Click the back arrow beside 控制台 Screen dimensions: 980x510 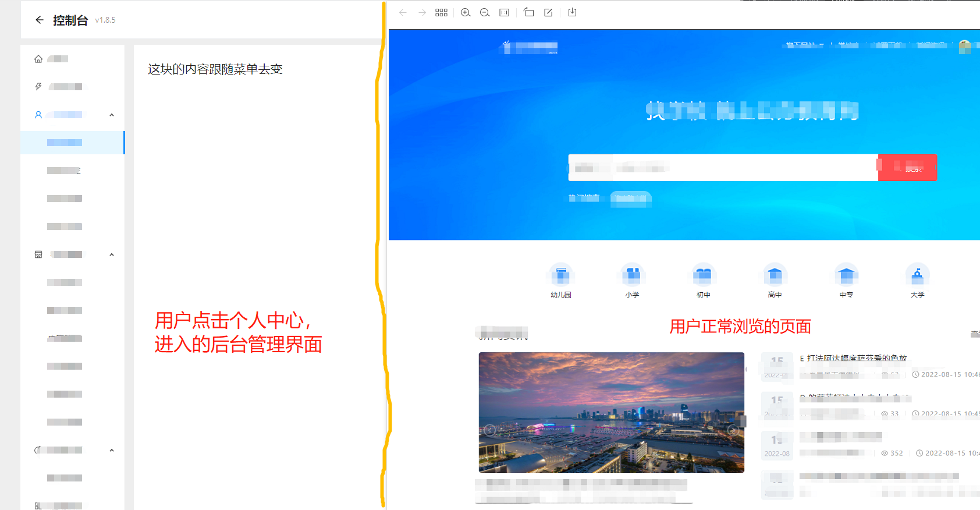39,20
